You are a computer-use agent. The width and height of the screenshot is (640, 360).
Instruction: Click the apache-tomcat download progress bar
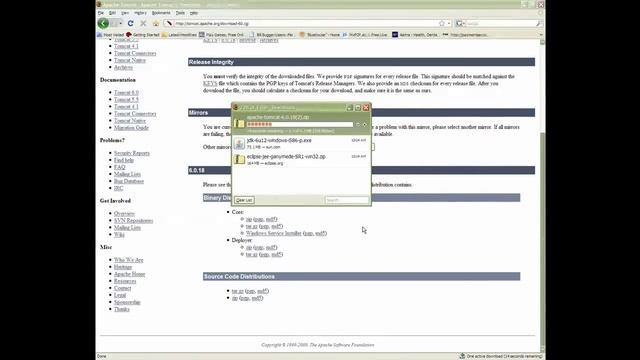[300, 124]
